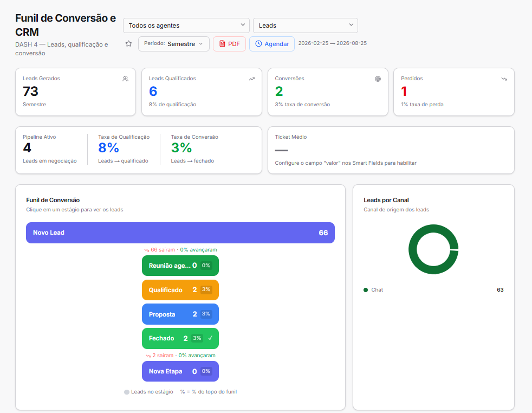Click the Conversões value 2
Viewport: 532px width, 413px height.
279,91
